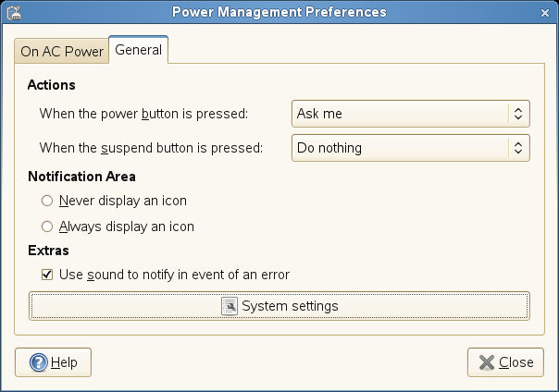Select "Always display an icon" option
The image size is (559, 392).
pos(46,226)
